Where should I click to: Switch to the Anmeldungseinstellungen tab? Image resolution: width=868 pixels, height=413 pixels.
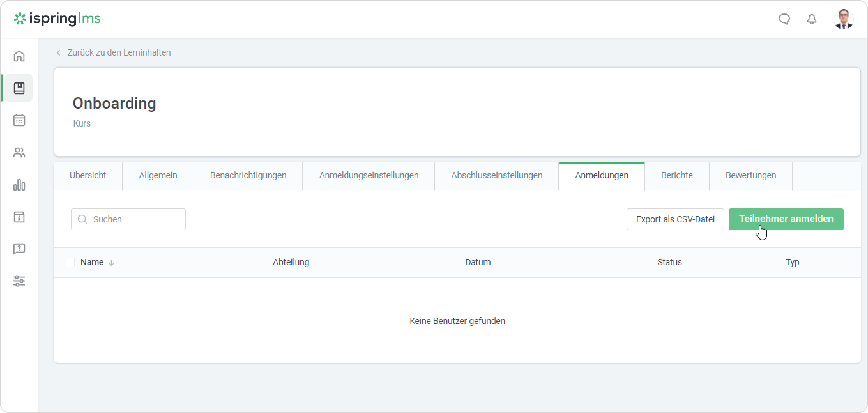369,175
